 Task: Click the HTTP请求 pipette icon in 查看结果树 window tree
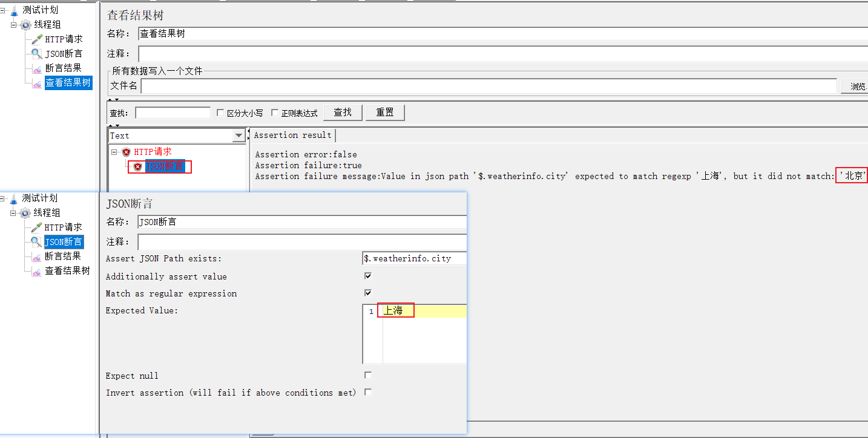(38, 39)
